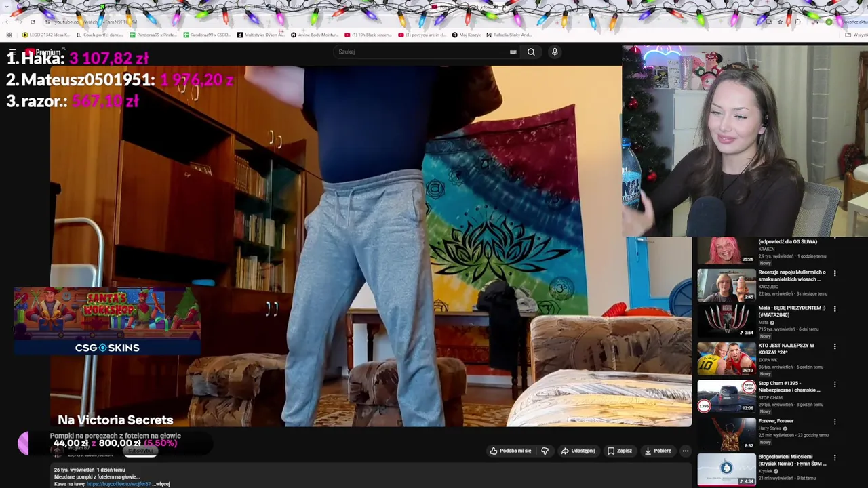Open LEGO 21342 Ideas bookmark
Screen dimensions: 868x488
point(46,35)
